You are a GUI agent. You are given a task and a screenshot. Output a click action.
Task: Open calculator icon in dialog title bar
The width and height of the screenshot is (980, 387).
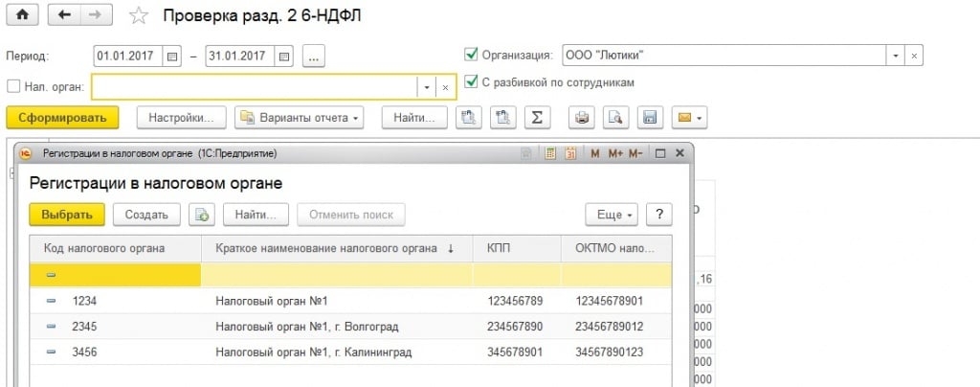tap(549, 153)
